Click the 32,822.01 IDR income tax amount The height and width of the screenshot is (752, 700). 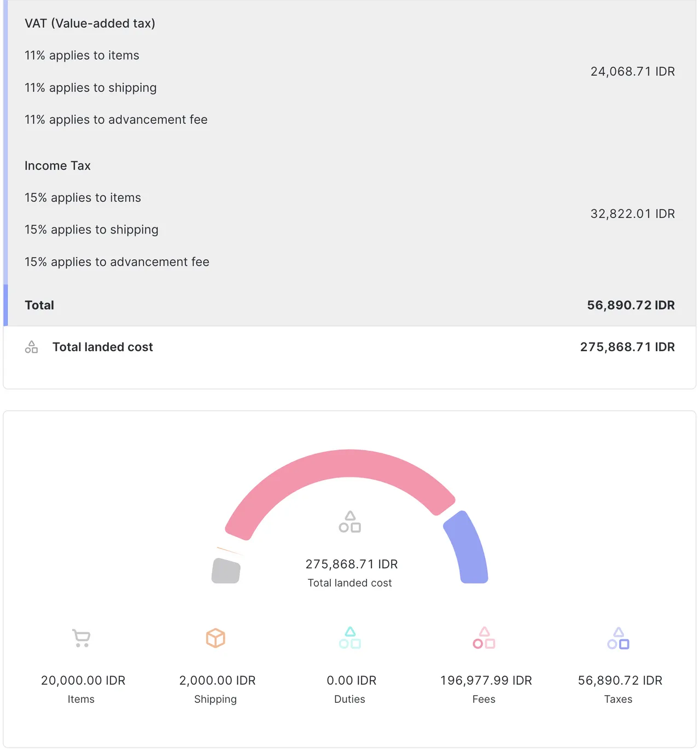(x=632, y=214)
